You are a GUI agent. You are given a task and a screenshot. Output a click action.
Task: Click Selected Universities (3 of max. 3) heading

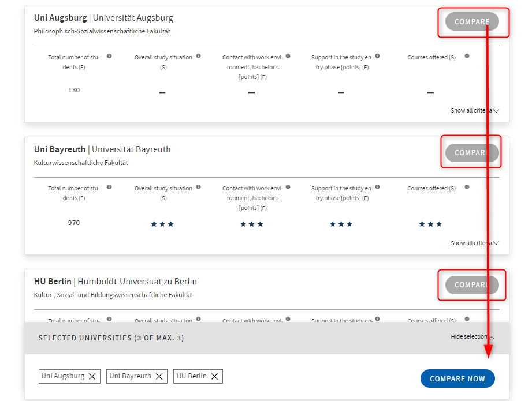(111, 338)
